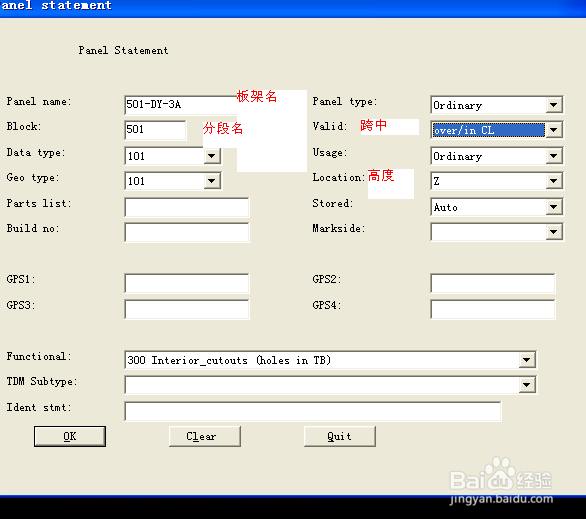
Task: Focus the Panel name input field
Action: tap(181, 105)
